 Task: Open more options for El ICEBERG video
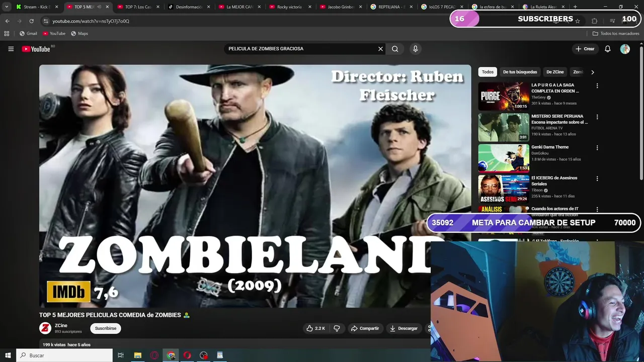[597, 178]
